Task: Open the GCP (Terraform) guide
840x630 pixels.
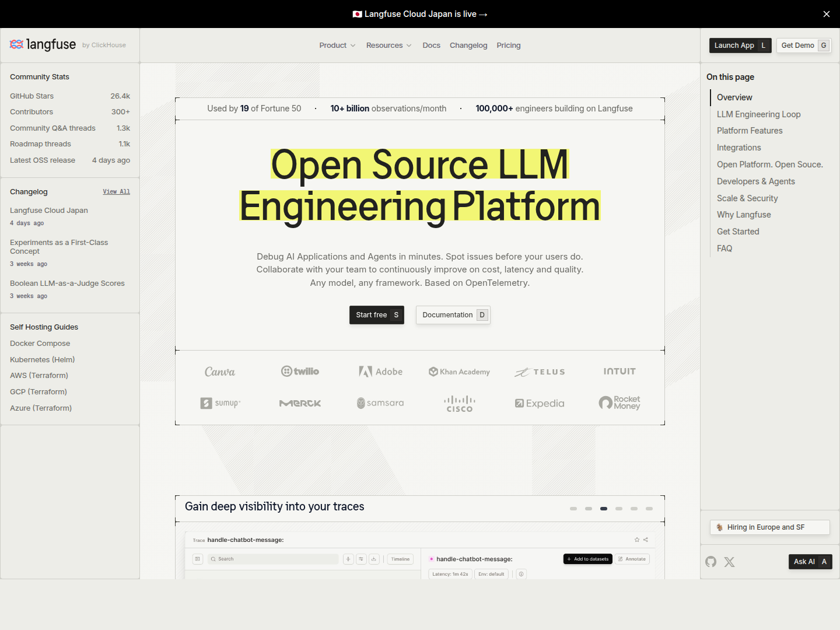Action: (38, 392)
